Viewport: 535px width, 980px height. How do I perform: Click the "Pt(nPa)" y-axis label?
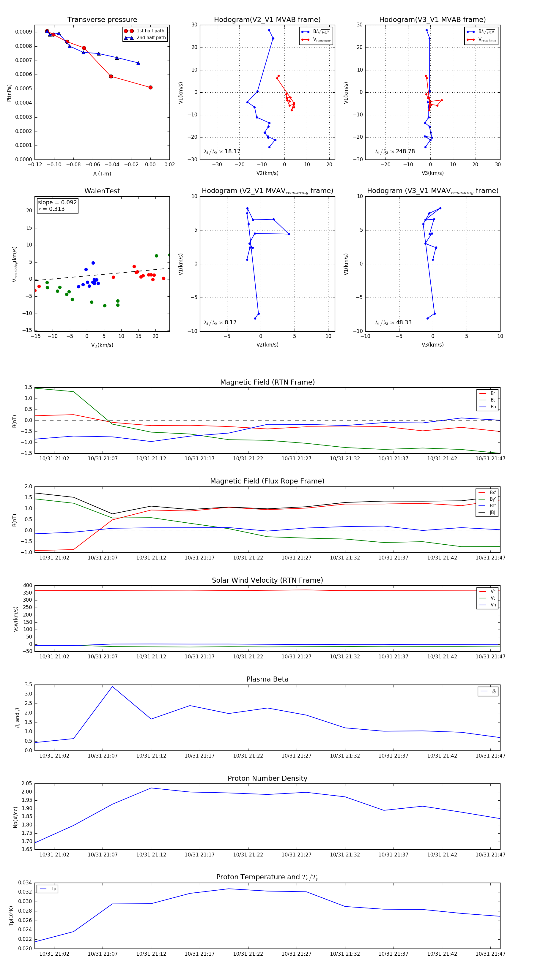9,93
